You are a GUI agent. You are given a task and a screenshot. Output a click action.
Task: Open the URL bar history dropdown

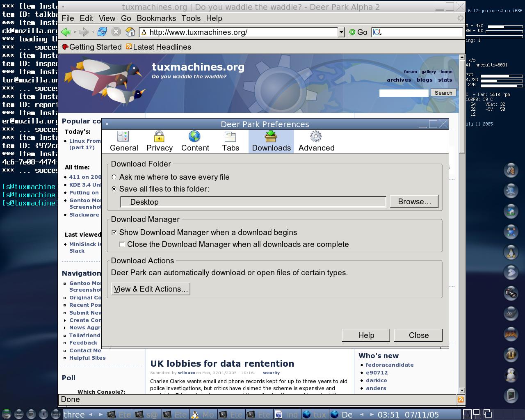341,32
